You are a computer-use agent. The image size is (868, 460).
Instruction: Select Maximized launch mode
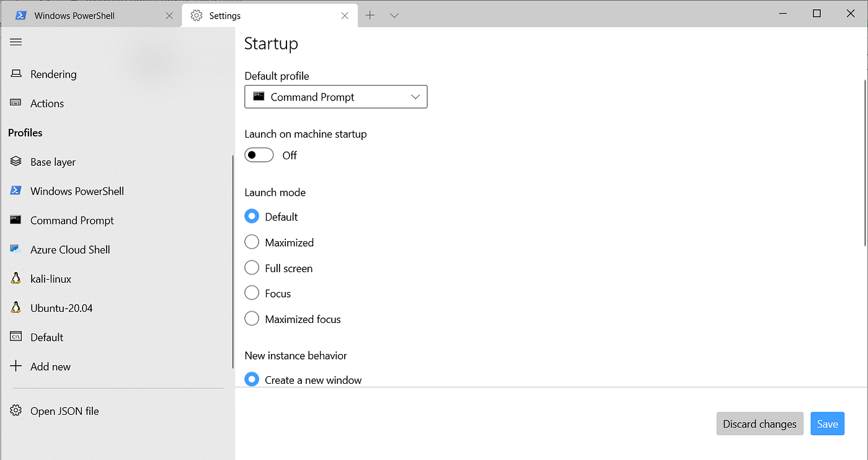coord(252,242)
